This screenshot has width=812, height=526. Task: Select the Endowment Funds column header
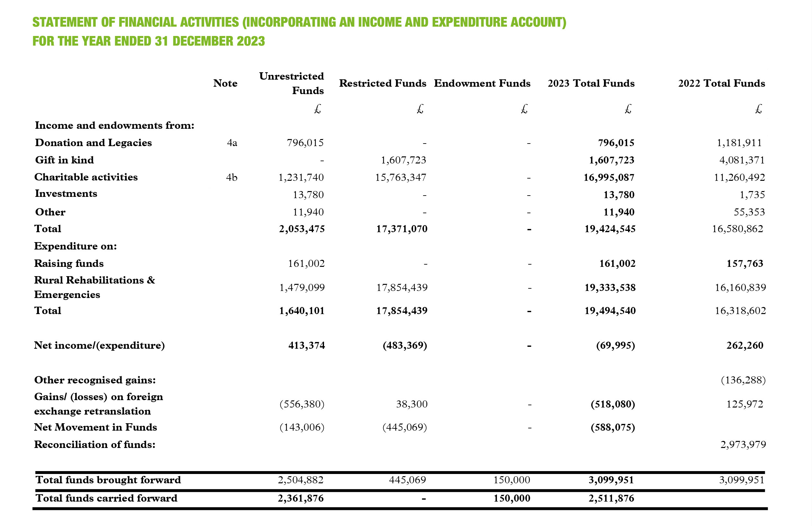click(482, 83)
